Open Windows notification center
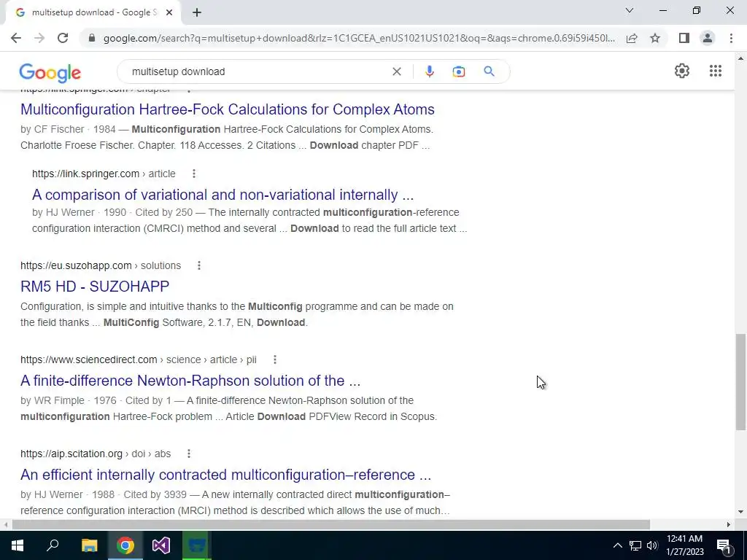Image resolution: width=747 pixels, height=560 pixels. 723,545
